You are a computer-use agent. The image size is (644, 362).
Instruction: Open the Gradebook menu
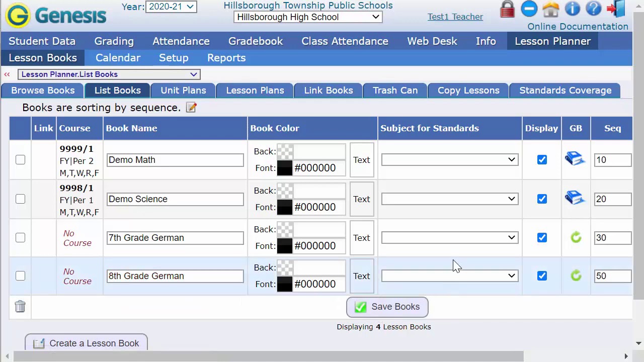click(256, 41)
